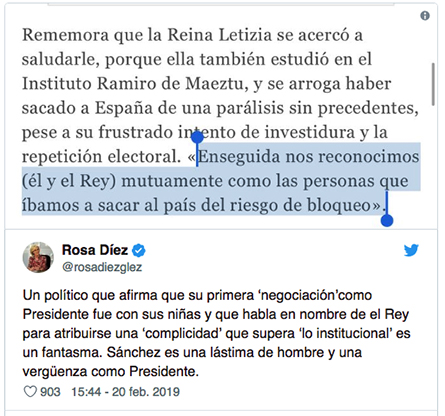This screenshot has height=416, width=445.
Task: Click 'Instituto Ramiro de Maeztu' in the text
Action: coord(135,84)
